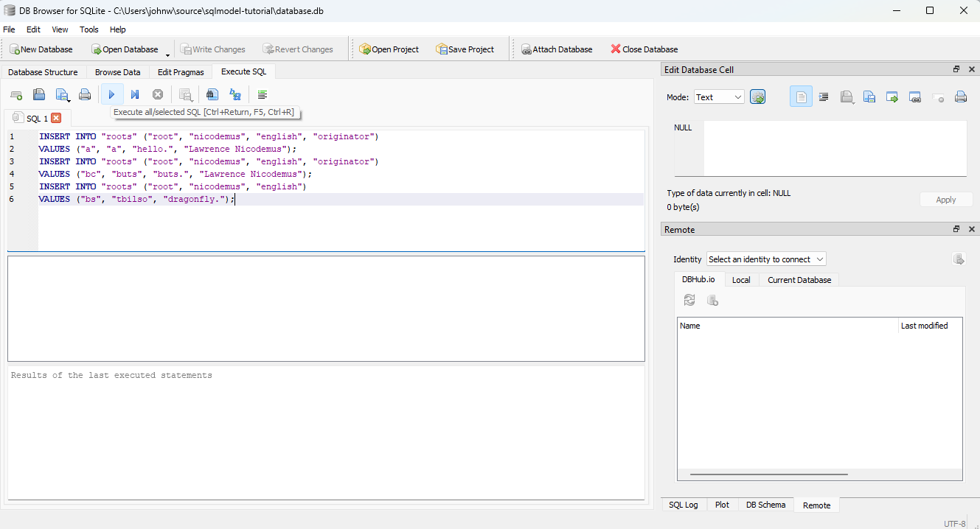Image resolution: width=980 pixels, height=529 pixels.
Task: Execute the current line with the step icon
Action: tap(135, 94)
